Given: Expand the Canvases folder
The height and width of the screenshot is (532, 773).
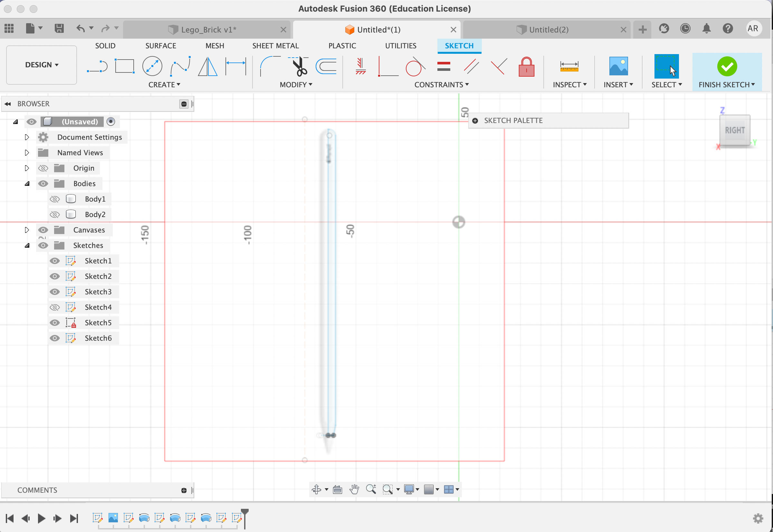Looking at the screenshot, I should click(x=27, y=230).
